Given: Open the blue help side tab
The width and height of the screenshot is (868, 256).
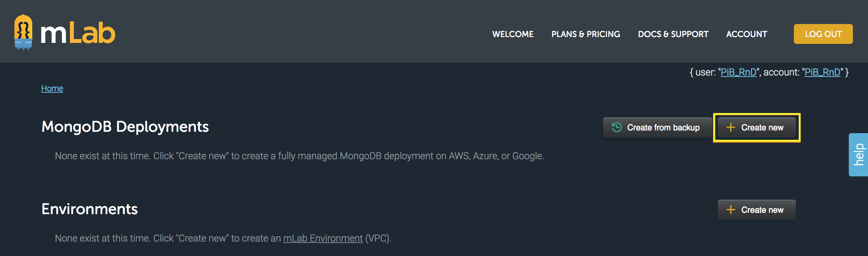Looking at the screenshot, I should coord(858,155).
